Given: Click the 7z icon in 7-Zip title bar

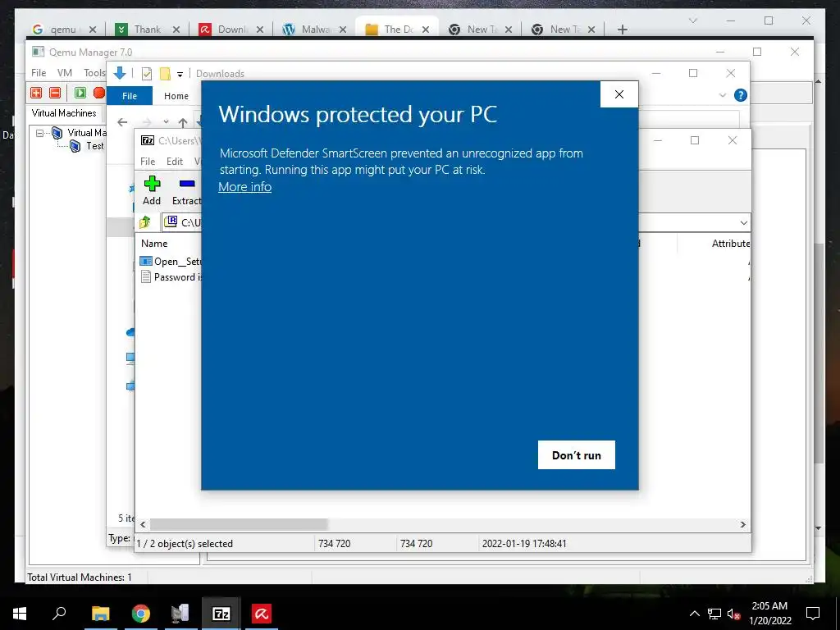Looking at the screenshot, I should tap(148, 140).
